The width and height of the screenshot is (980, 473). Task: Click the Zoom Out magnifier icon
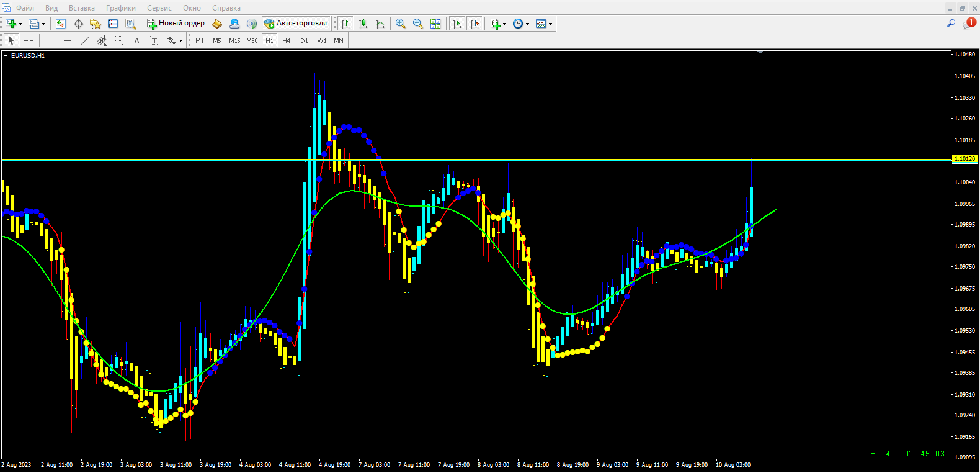(x=418, y=24)
